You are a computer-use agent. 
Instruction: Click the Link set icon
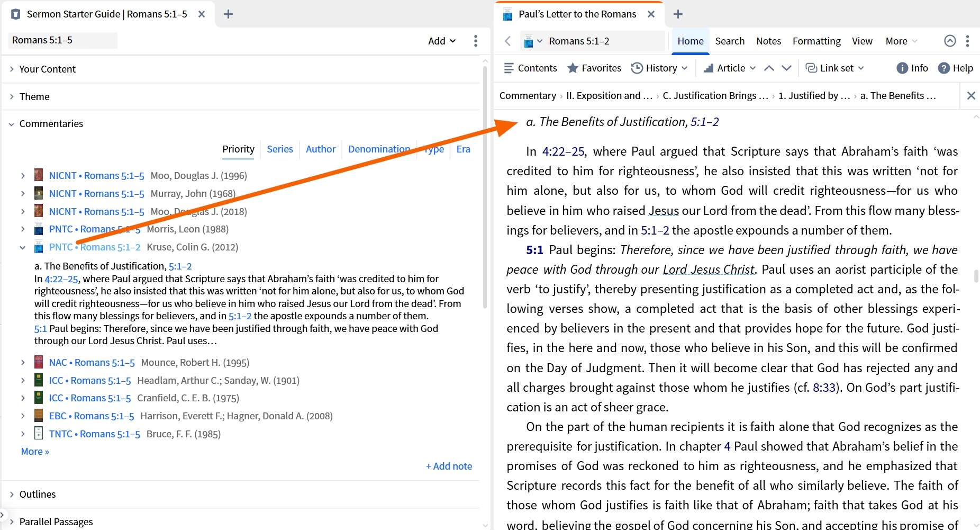811,68
